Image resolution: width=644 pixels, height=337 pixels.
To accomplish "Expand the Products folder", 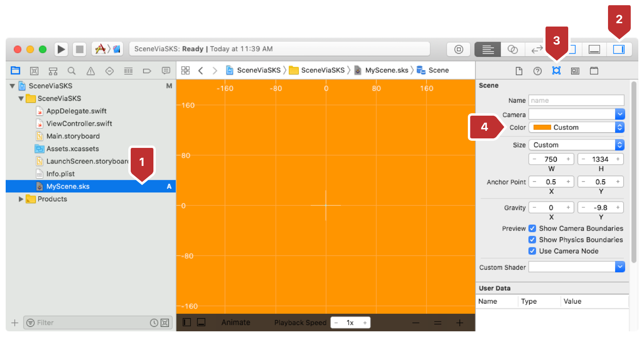I will pyautogui.click(x=21, y=199).
